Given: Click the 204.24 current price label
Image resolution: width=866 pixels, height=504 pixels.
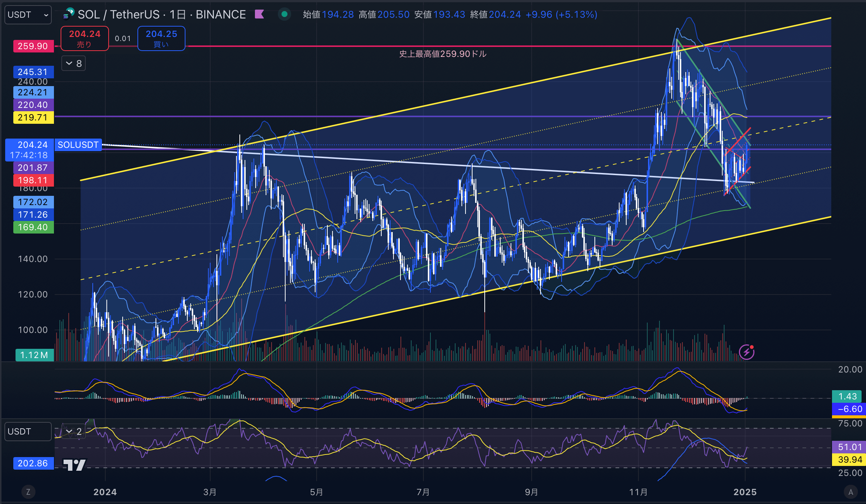Looking at the screenshot, I should (x=30, y=150).
